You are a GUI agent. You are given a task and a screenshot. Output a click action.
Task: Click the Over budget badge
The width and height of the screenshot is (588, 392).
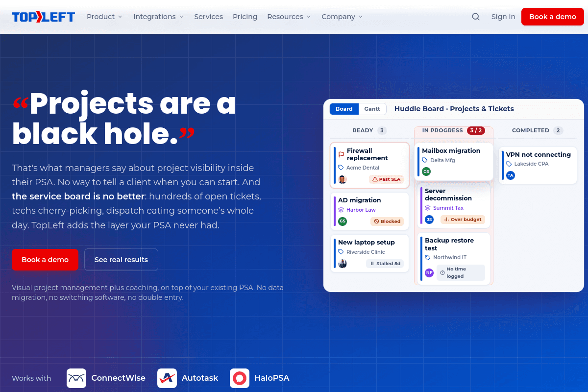[463, 220]
